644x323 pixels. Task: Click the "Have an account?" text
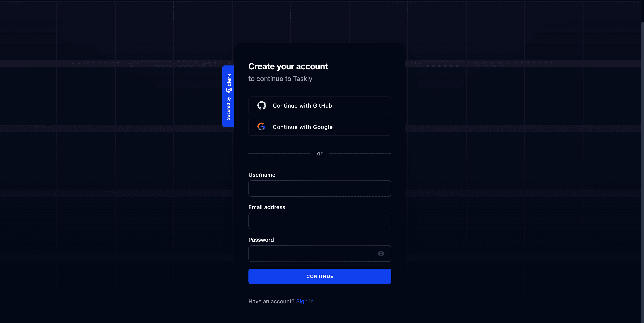coord(271,301)
